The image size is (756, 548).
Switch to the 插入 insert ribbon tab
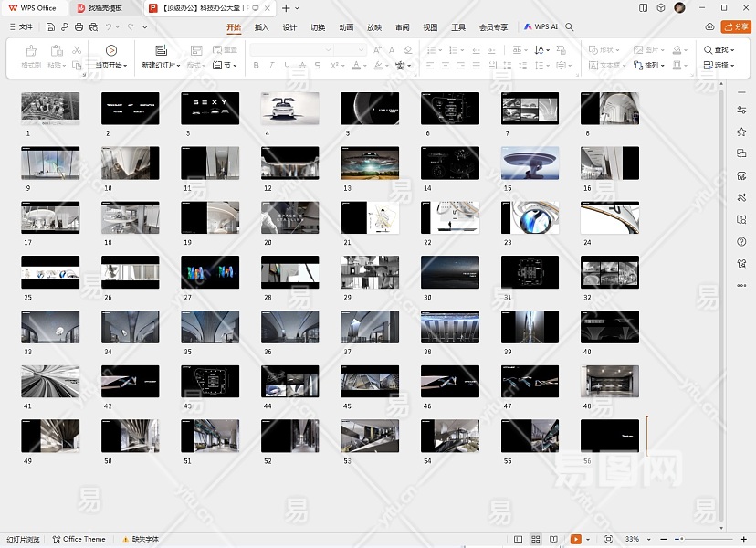[261, 27]
